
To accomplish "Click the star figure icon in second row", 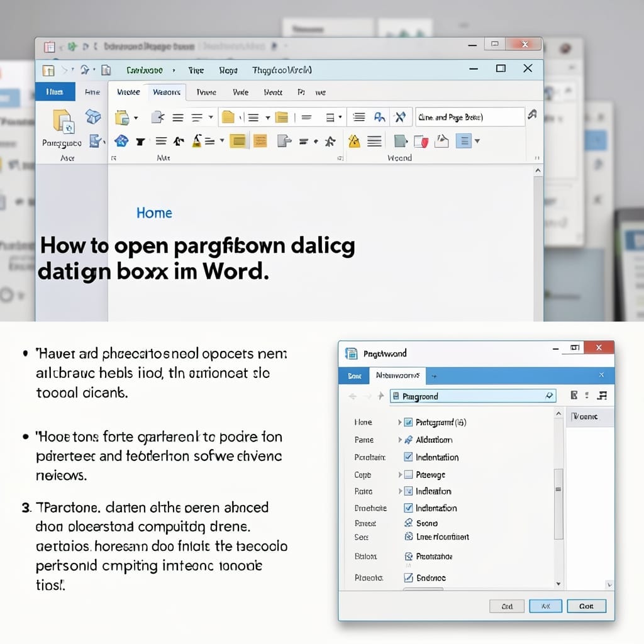I will (330, 142).
